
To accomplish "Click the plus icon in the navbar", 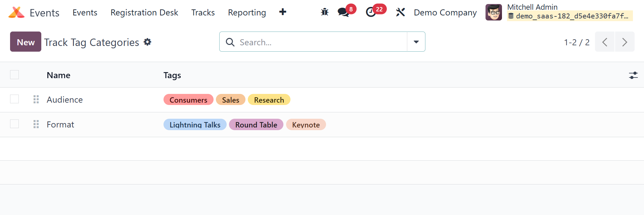I will [x=283, y=12].
